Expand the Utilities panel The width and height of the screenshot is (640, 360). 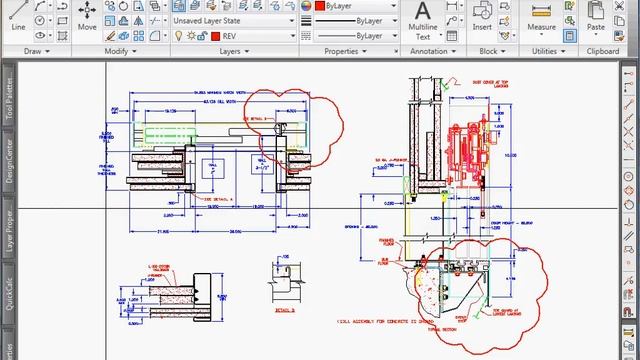[549, 51]
